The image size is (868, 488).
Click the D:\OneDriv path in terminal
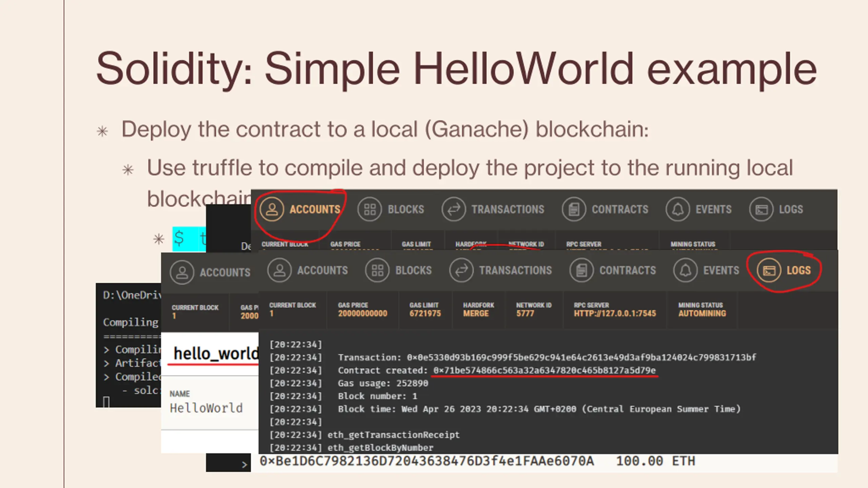click(132, 295)
